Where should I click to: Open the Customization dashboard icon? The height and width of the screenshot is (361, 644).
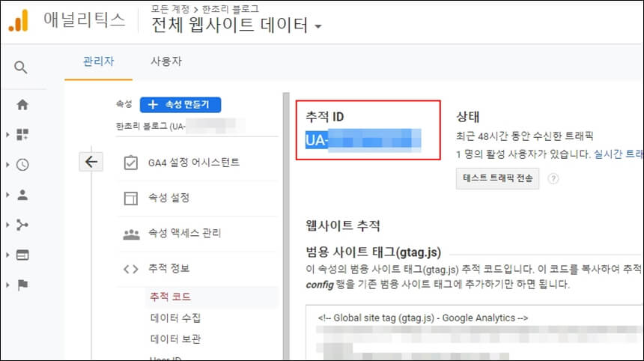click(22, 134)
